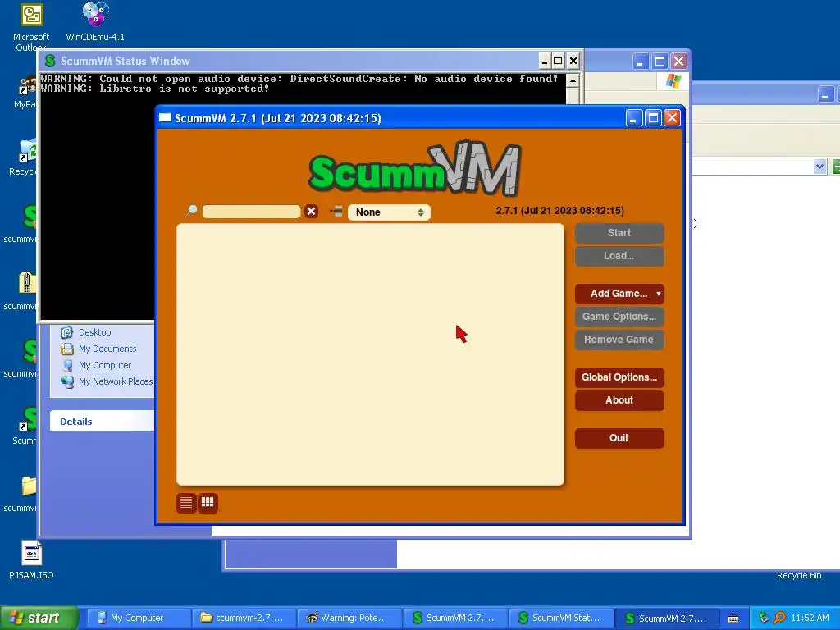Switch to grid view in ScummVM launcher

(x=208, y=503)
